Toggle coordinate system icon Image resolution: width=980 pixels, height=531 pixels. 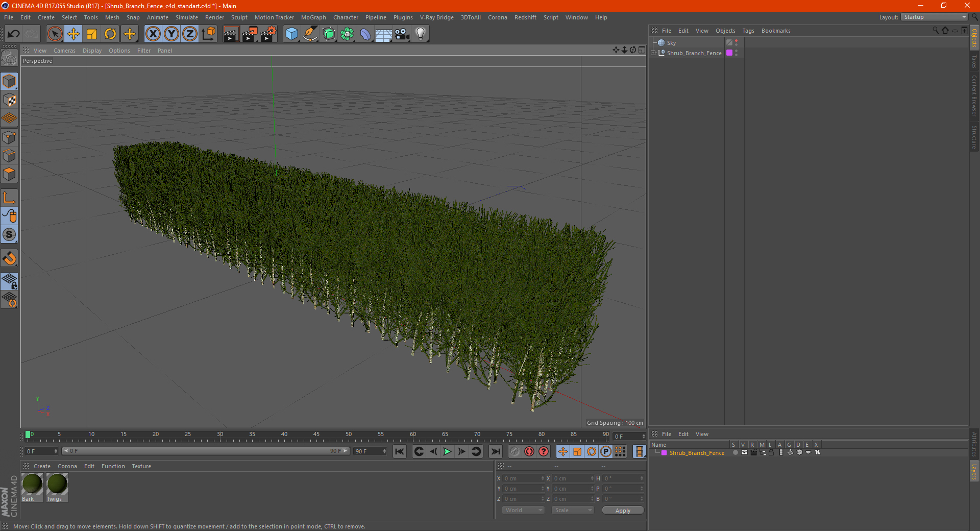(x=209, y=34)
